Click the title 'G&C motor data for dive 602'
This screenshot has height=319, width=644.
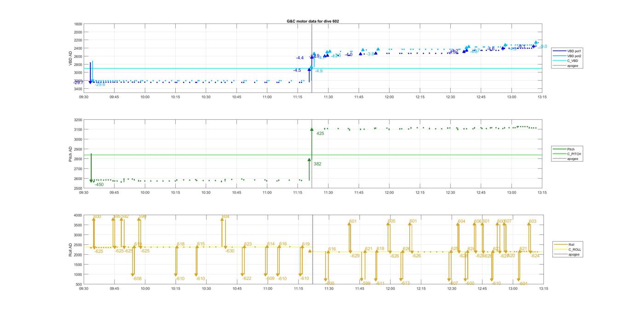(313, 21)
